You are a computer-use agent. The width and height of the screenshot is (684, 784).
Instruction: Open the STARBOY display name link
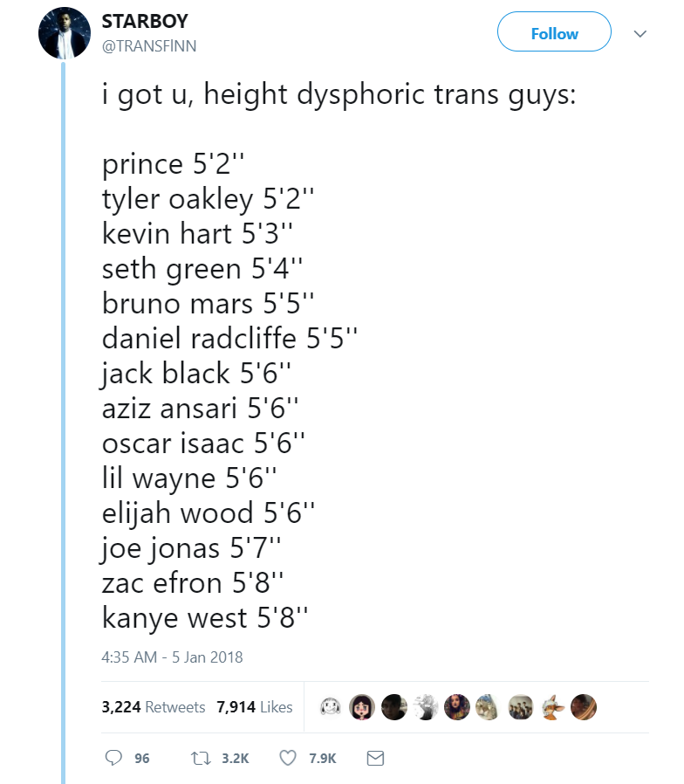(145, 21)
